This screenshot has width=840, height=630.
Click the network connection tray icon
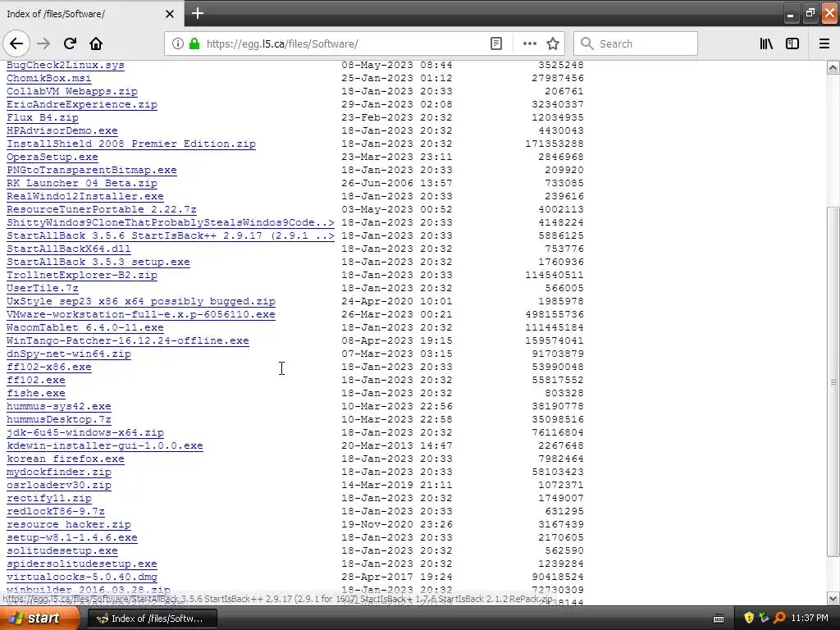(x=764, y=619)
